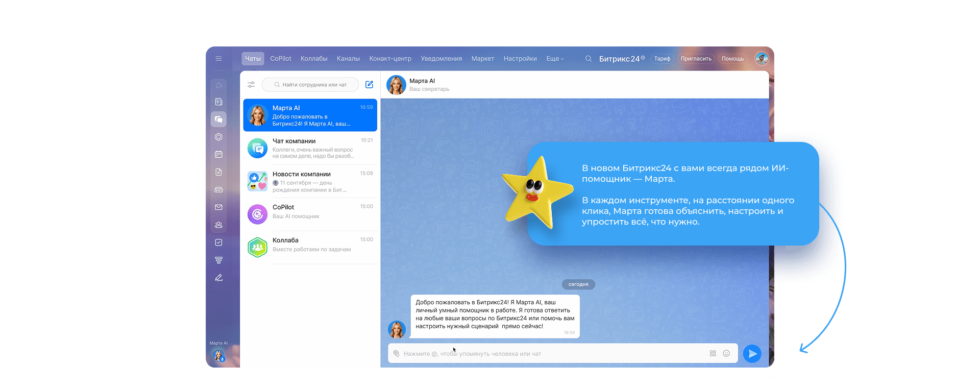Open the apps grid icon in message box
The width and height of the screenshot is (980, 389).
713,353
